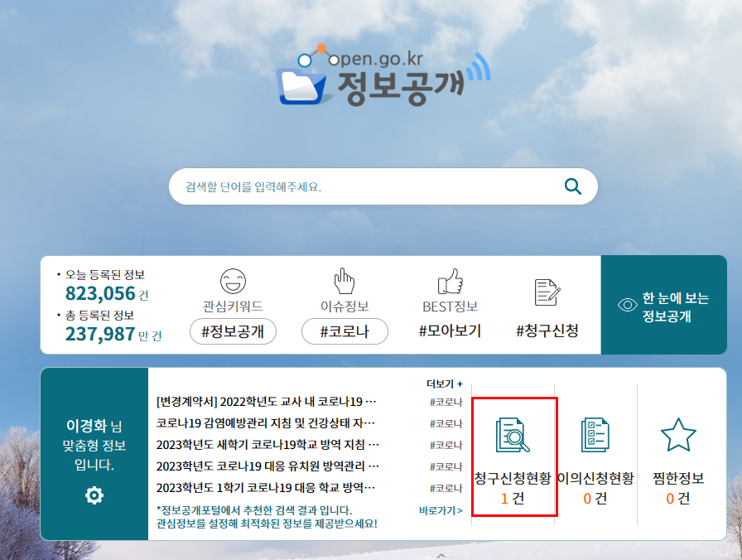Click the 1 건 count under 청구신청현황

click(x=513, y=499)
